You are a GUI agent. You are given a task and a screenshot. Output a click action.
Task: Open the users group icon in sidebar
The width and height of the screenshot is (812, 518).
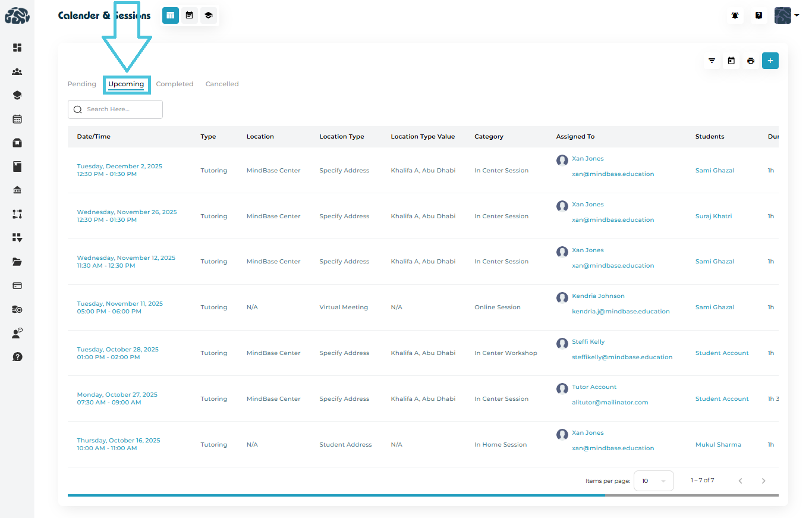click(x=17, y=72)
